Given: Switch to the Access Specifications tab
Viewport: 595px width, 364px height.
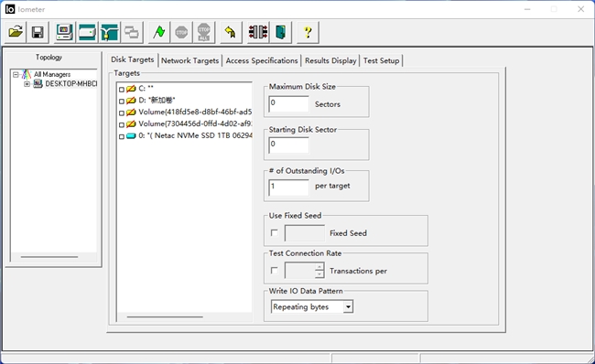Looking at the screenshot, I should pos(262,60).
